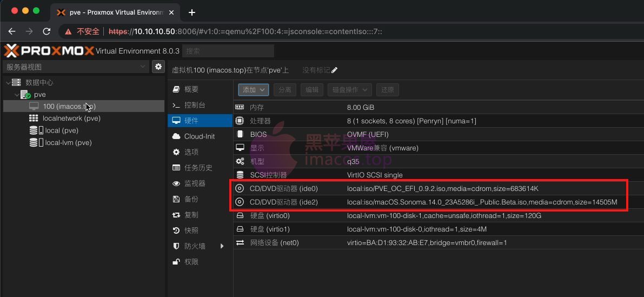Collapse the 数据中心 tree node
This screenshot has height=297, width=644.
coord(8,83)
